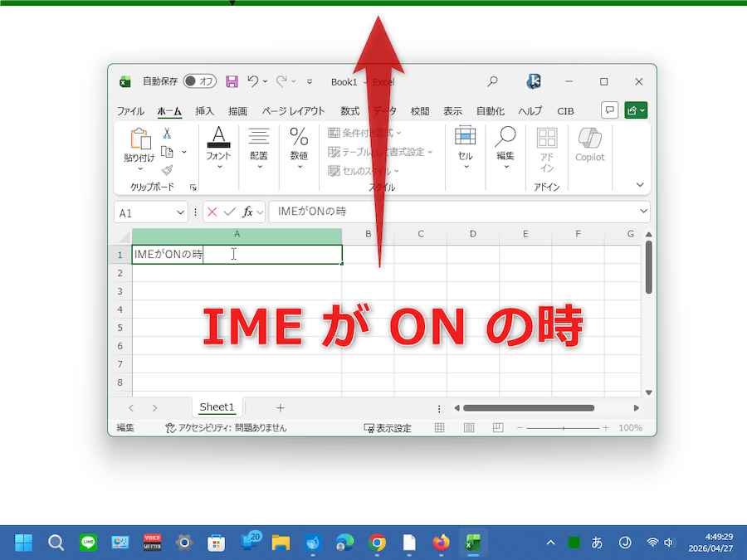Click アクセシビリティ status bar message

point(226,428)
